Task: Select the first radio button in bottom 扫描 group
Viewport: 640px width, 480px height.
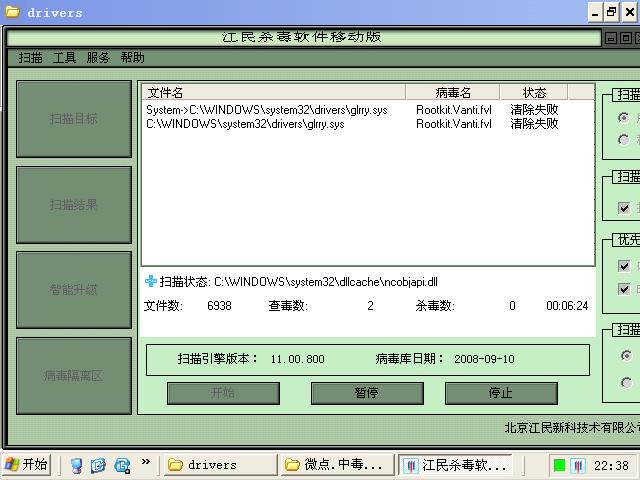Action: pos(626,356)
